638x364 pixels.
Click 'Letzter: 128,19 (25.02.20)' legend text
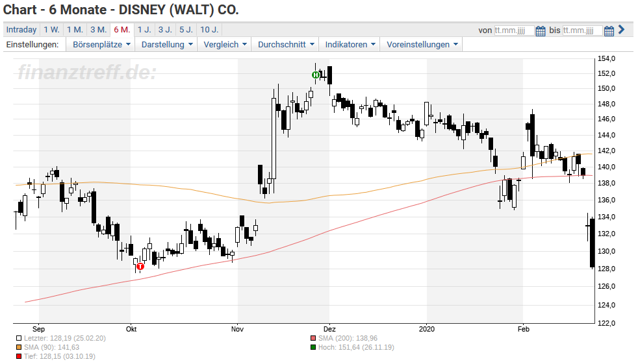(65, 338)
